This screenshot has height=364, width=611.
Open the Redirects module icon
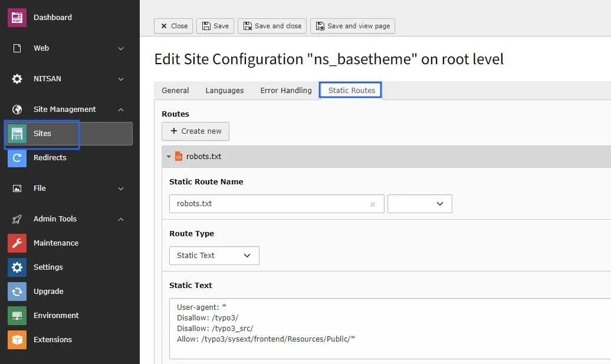17,158
